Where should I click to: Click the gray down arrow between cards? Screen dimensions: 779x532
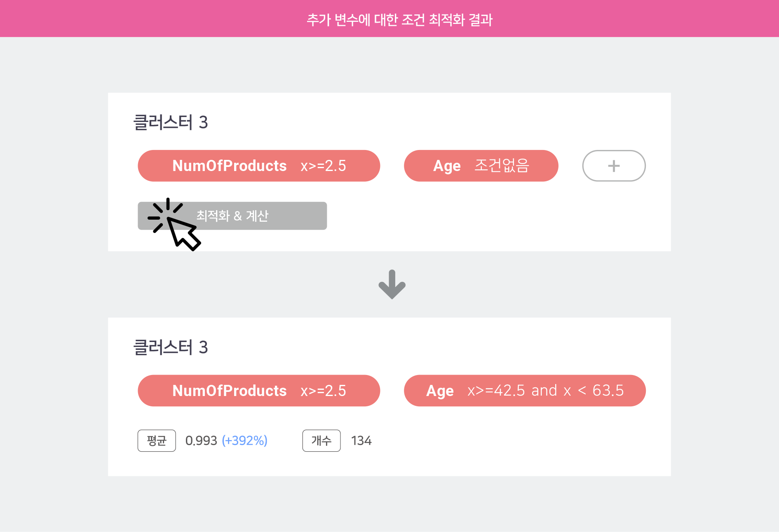tap(392, 284)
